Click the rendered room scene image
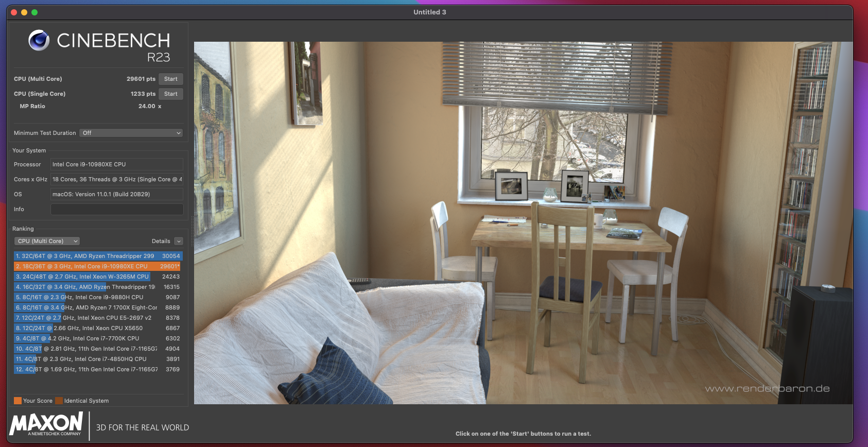 (x=523, y=223)
